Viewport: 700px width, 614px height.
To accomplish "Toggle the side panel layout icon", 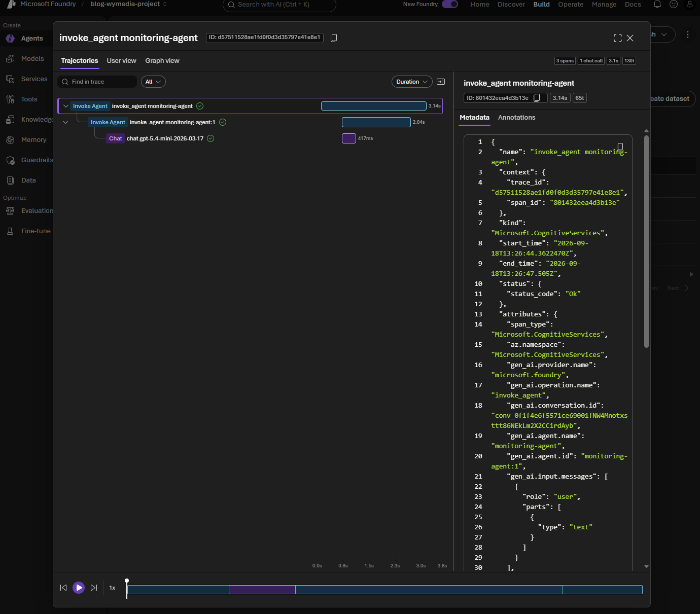I will coord(441,82).
